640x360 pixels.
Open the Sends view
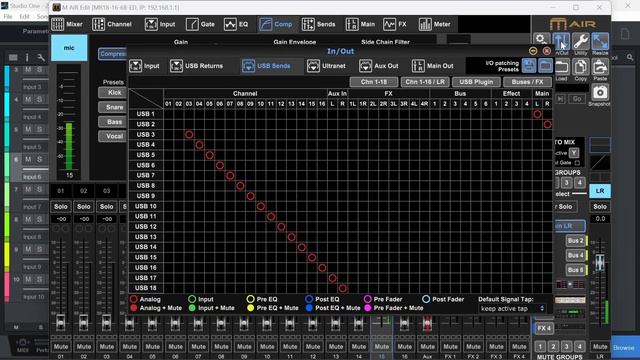[318, 24]
